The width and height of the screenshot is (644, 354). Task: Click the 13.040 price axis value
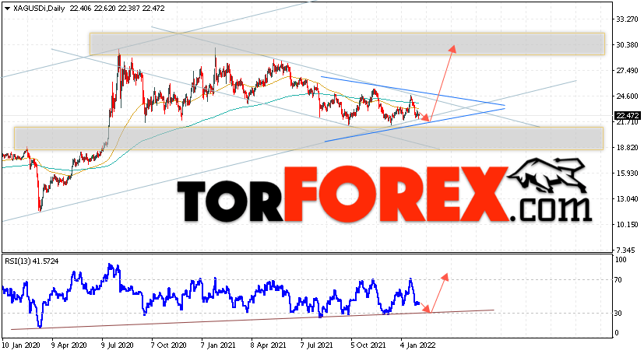coord(627,198)
